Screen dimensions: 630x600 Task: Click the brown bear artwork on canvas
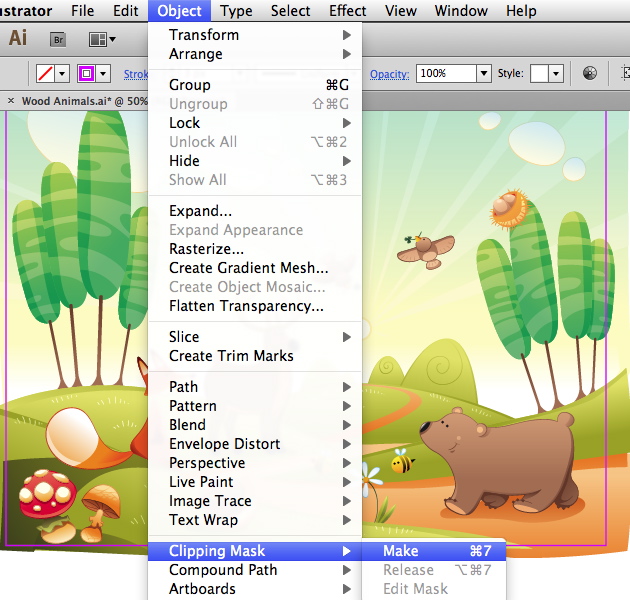click(x=500, y=462)
